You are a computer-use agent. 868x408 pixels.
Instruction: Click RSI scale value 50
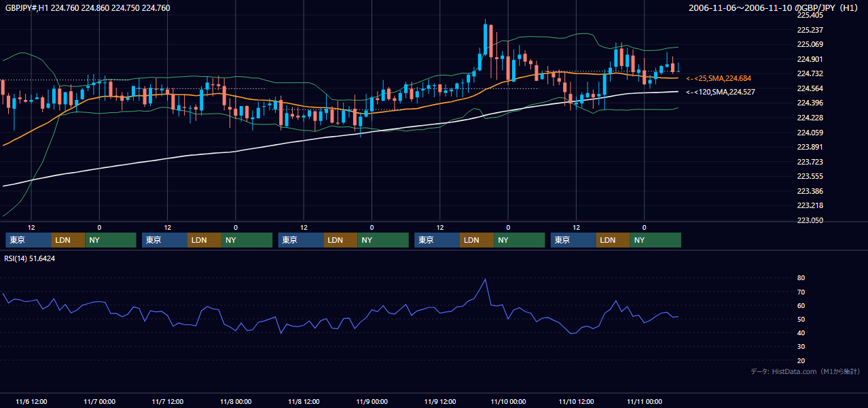point(801,319)
